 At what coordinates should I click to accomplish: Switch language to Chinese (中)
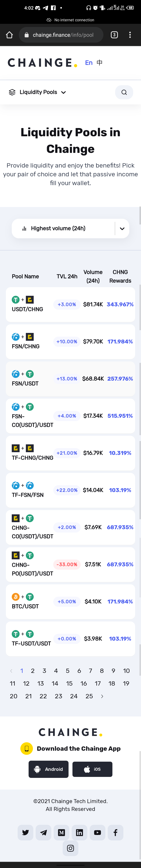tap(99, 63)
